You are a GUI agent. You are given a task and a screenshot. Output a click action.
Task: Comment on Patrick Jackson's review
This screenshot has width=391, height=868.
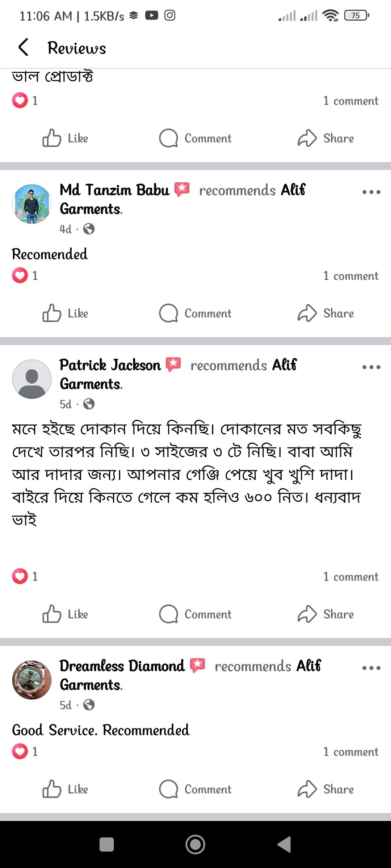(x=195, y=614)
